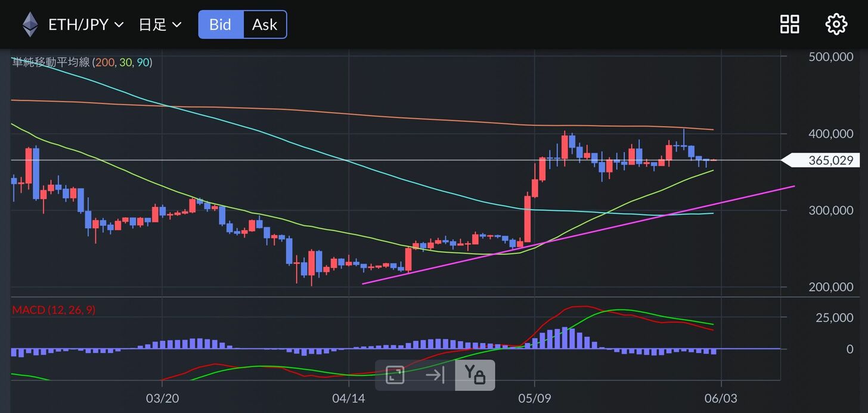The image size is (868, 413).
Task: Click the chevron next to ETH/JPY
Action: (119, 24)
